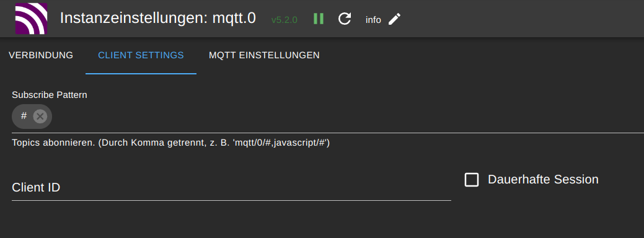The width and height of the screenshot is (644, 238).
Task: Select the Client Settings tab
Action: click(141, 55)
